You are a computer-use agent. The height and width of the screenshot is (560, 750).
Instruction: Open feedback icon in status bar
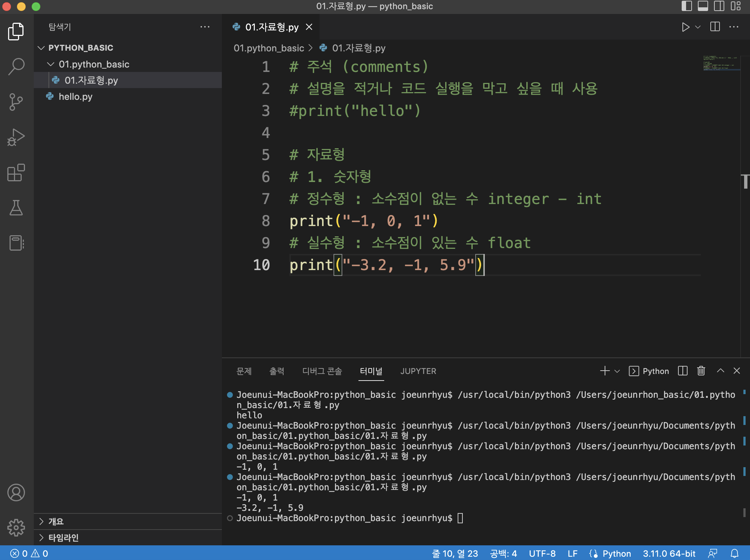tap(713, 553)
